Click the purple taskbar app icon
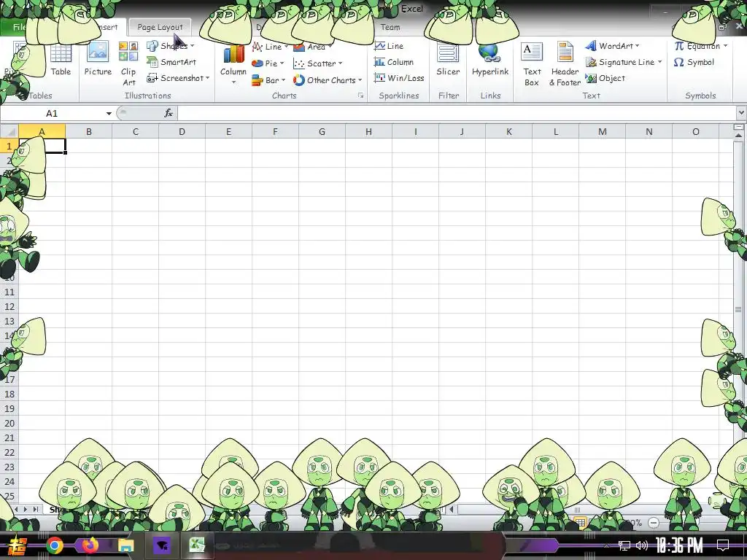This screenshot has width=747, height=560. 161,545
